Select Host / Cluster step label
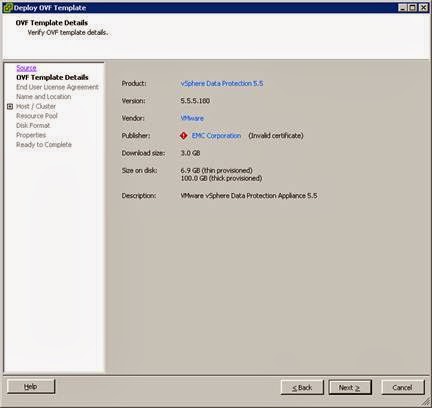The height and width of the screenshot is (408, 432). click(x=36, y=106)
